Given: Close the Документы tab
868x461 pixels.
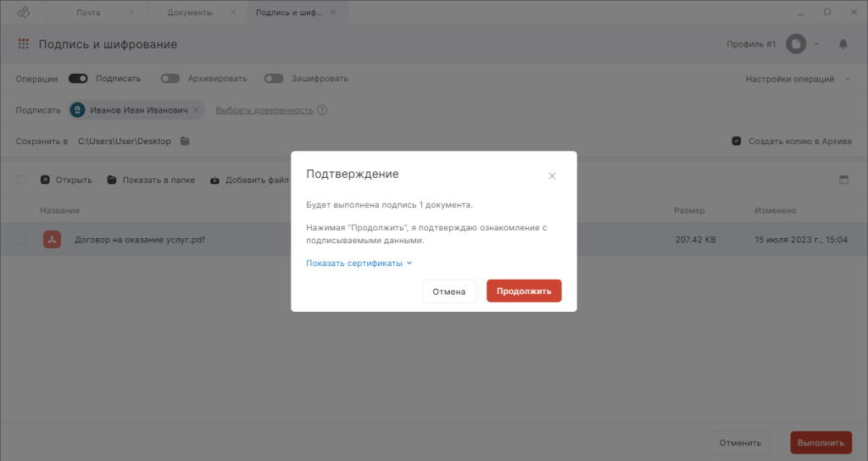Looking at the screenshot, I should pos(233,12).
